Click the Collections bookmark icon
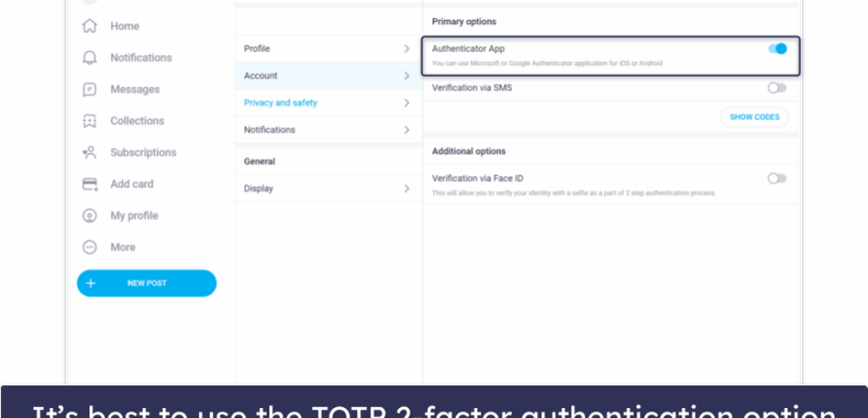This screenshot has height=418, width=868. (x=89, y=120)
